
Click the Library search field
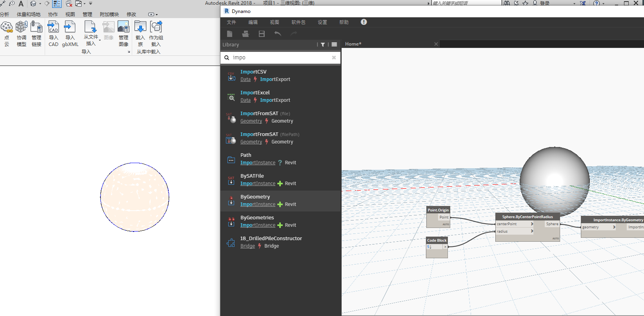click(281, 57)
